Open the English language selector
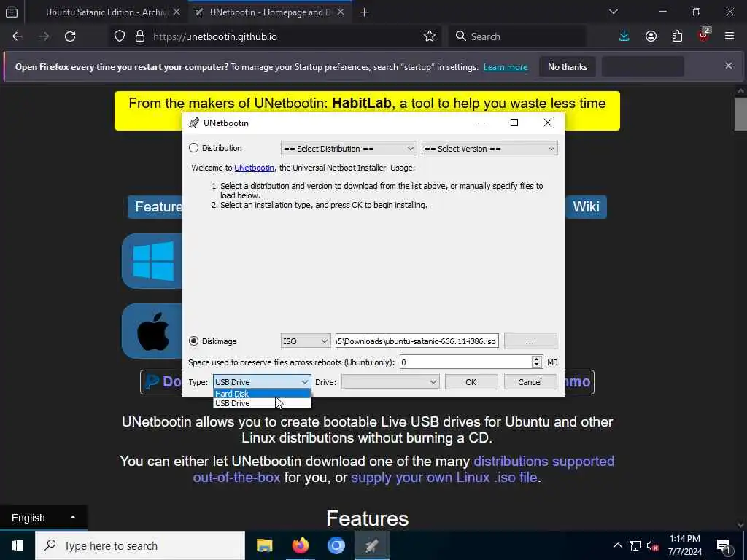 [x=43, y=518]
